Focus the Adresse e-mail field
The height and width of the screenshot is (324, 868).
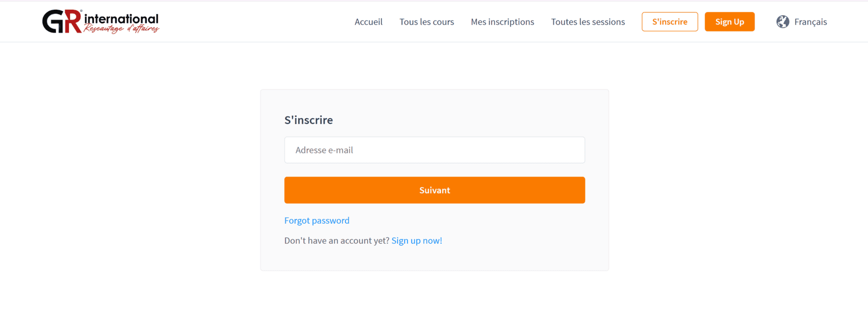435,150
